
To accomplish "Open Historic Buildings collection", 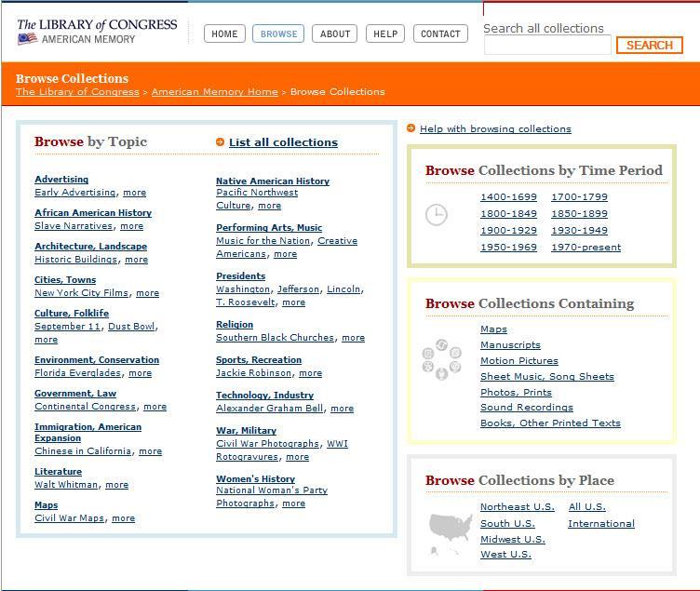I will tap(76, 260).
